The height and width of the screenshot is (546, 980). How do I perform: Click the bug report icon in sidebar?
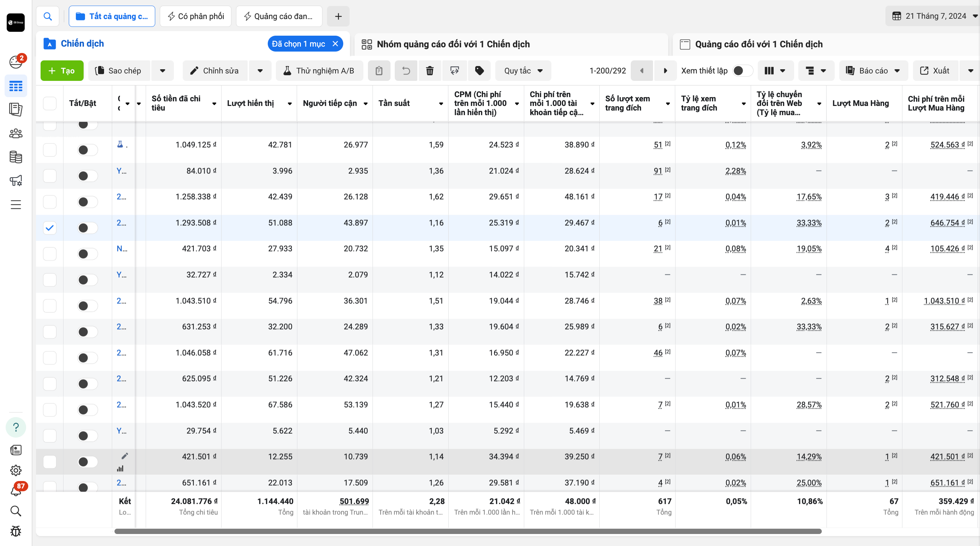16,531
